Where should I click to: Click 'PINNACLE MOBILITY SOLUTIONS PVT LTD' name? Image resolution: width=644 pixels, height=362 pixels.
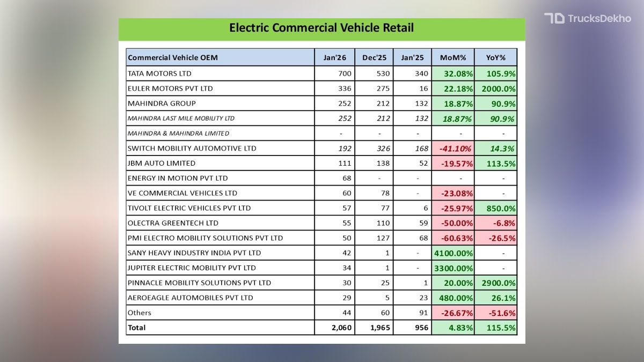tap(199, 283)
